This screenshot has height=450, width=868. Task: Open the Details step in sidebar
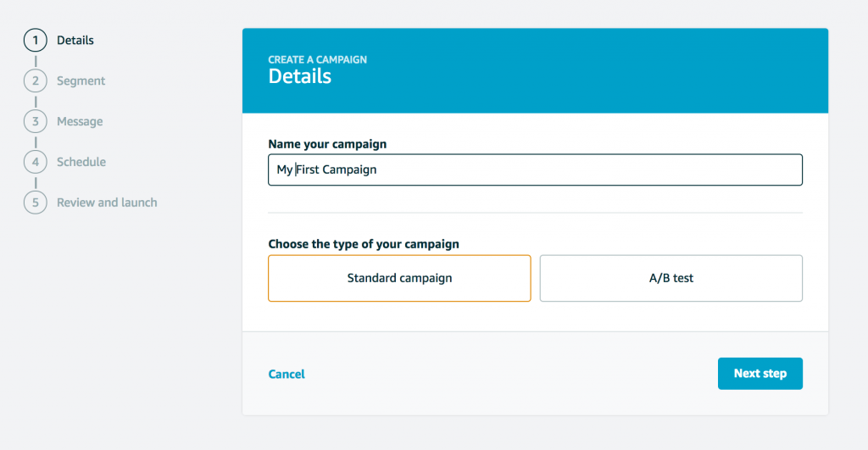click(x=75, y=41)
